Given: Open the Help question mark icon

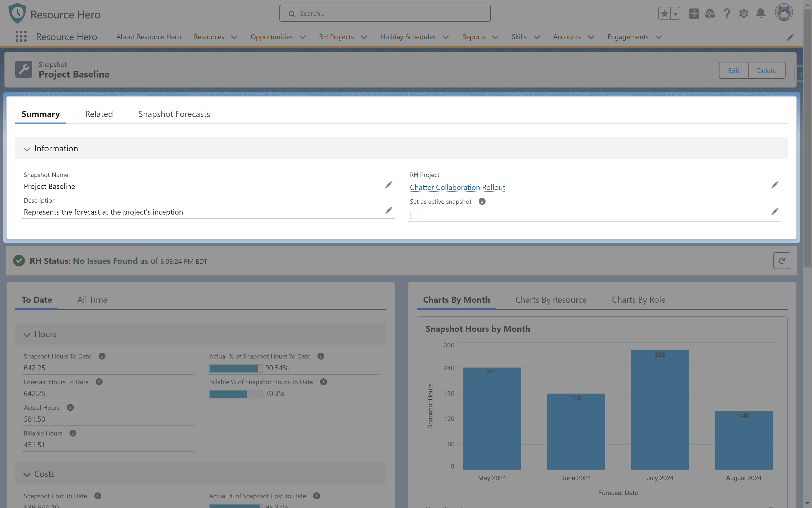Looking at the screenshot, I should [x=727, y=13].
